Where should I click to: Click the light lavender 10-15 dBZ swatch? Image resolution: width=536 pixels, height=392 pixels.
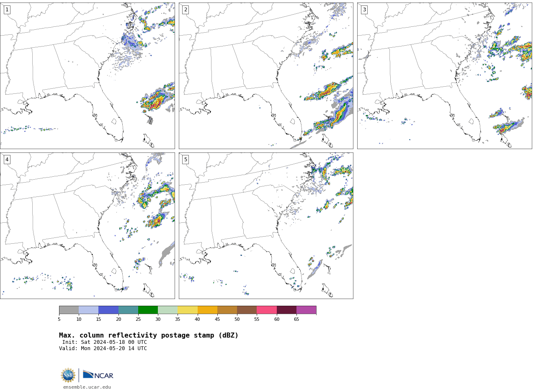click(x=88, y=310)
